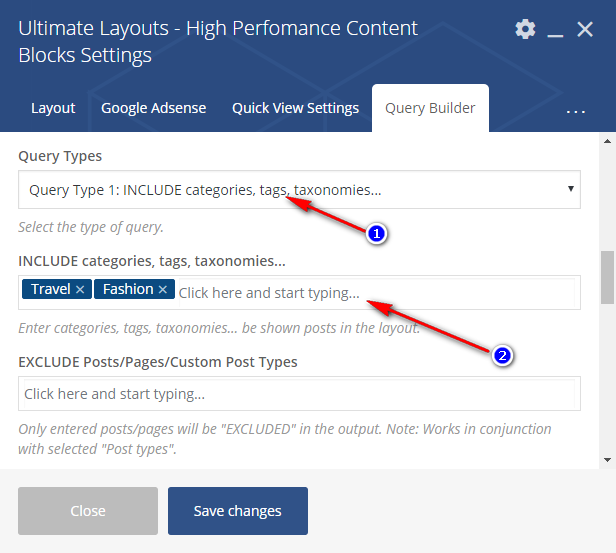This screenshot has width=616, height=553.
Task: Click the scrollbar up arrow
Action: [x=607, y=143]
